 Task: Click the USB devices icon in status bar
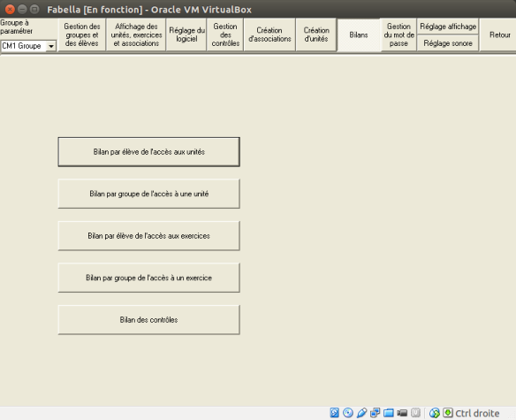click(361, 413)
